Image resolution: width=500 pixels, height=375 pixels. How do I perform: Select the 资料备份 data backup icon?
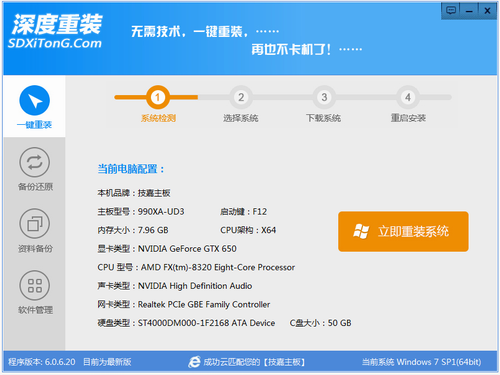[x=35, y=224]
